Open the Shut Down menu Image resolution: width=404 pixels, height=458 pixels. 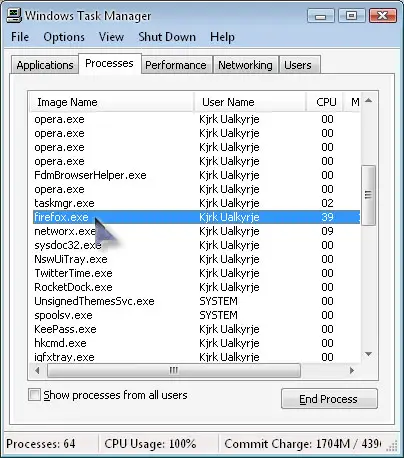point(167,37)
